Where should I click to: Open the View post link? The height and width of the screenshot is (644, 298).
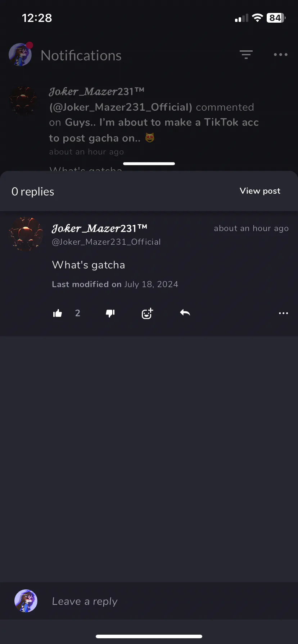tap(260, 191)
